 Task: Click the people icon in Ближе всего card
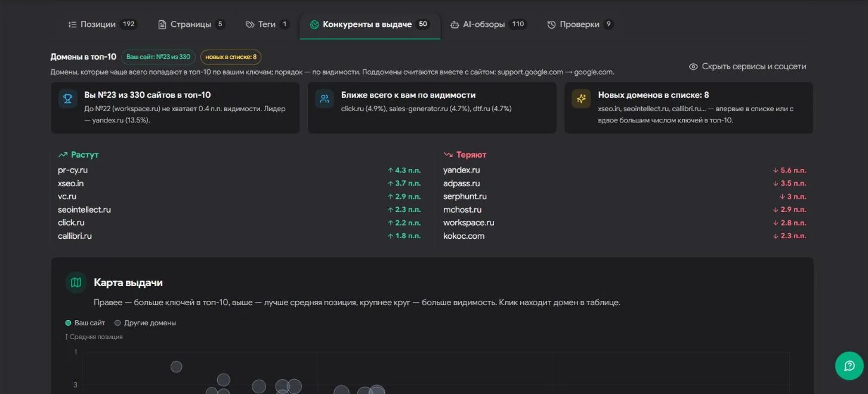pyautogui.click(x=325, y=98)
